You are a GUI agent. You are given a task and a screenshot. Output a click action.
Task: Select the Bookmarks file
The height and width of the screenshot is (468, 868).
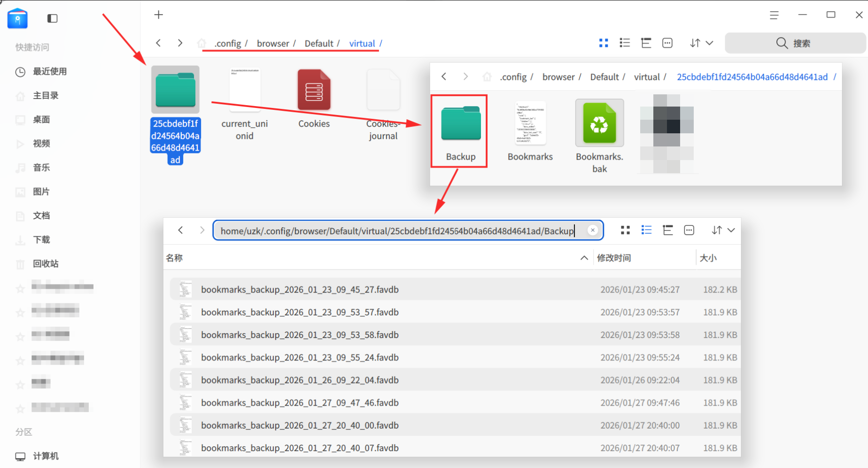pyautogui.click(x=530, y=131)
